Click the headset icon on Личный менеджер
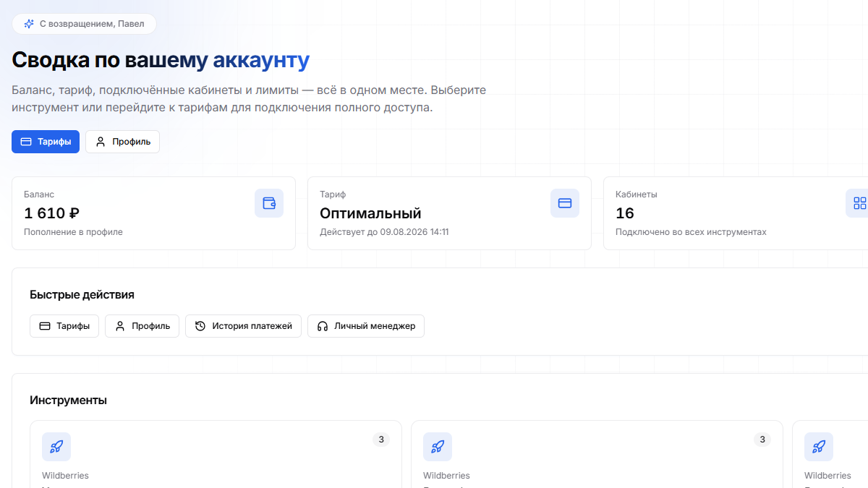 (x=323, y=326)
